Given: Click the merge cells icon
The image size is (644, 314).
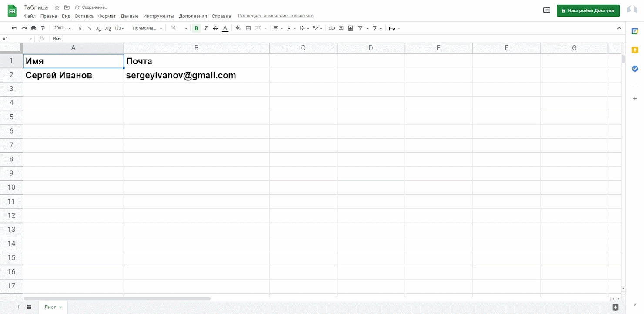Looking at the screenshot, I should tap(258, 28).
